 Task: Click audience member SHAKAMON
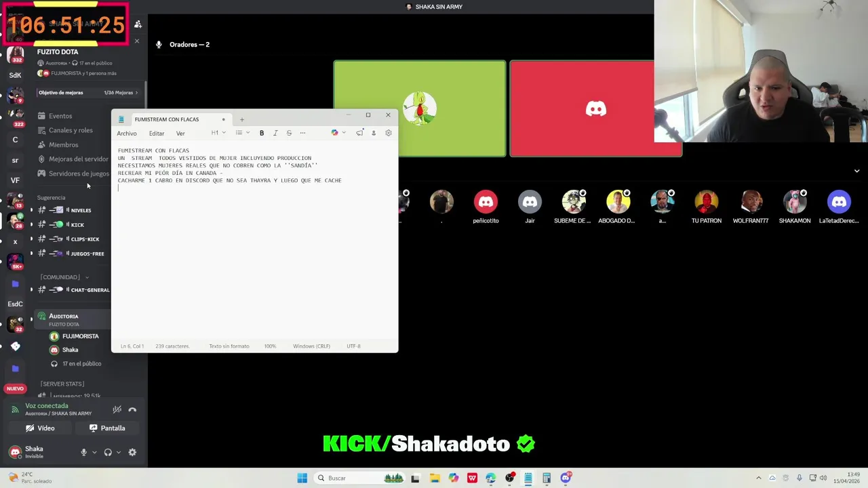tap(795, 207)
